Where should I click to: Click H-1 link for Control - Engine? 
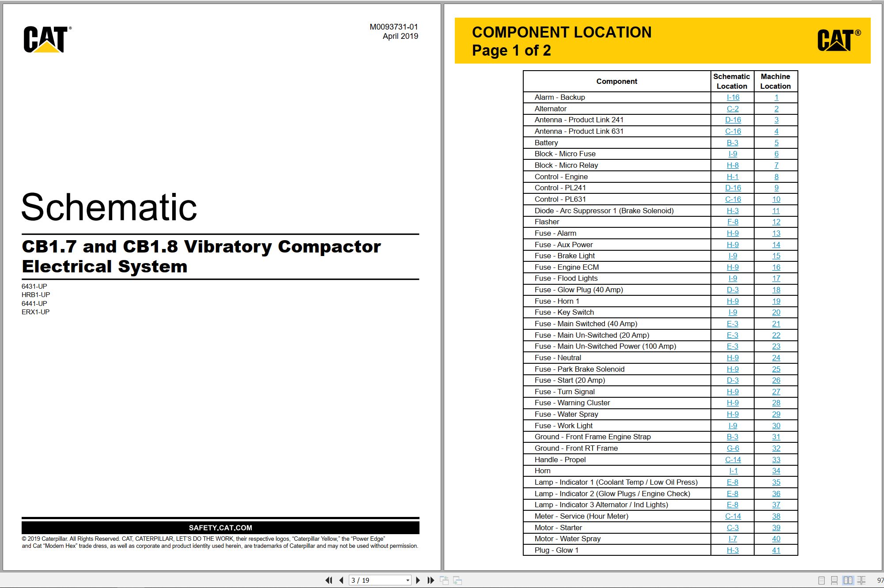733,177
